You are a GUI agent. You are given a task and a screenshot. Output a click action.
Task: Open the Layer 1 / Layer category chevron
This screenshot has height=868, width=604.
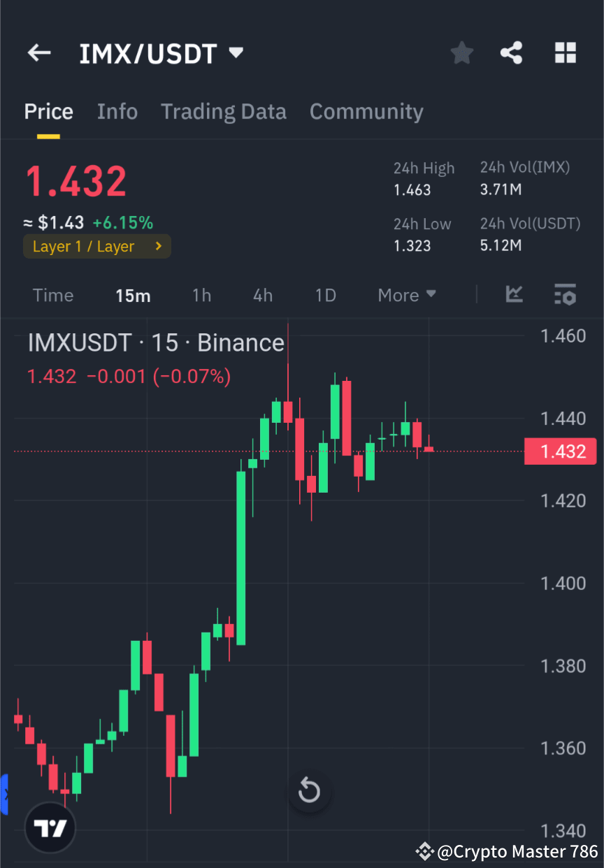(158, 246)
